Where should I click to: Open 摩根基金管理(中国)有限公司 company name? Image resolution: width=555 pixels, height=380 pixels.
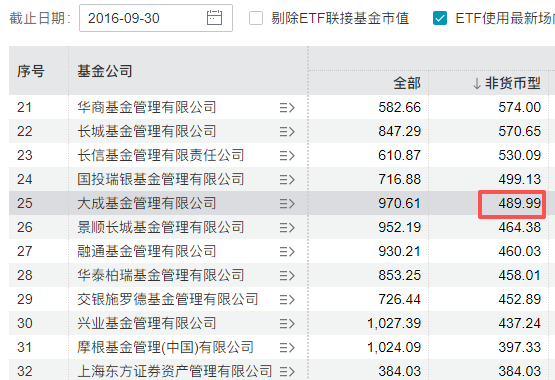(x=165, y=347)
